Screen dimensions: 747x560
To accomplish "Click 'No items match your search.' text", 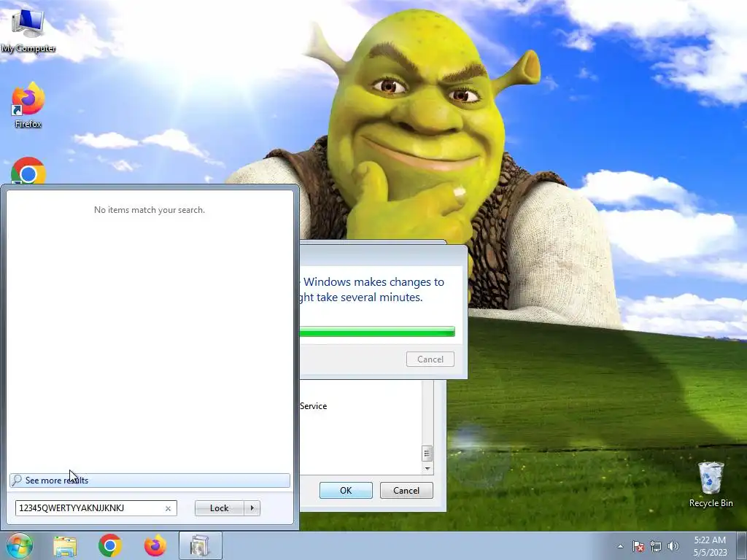I will pyautogui.click(x=150, y=210).
